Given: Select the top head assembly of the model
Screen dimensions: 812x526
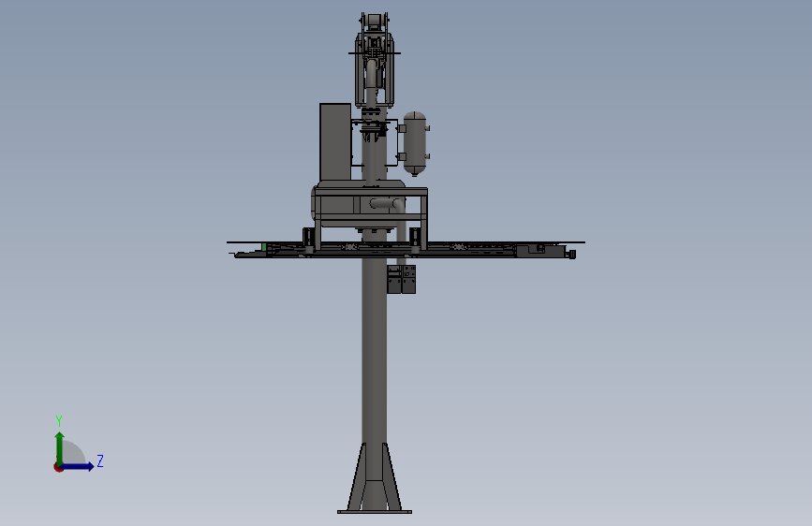Looking at the screenshot, I should click(x=374, y=60).
